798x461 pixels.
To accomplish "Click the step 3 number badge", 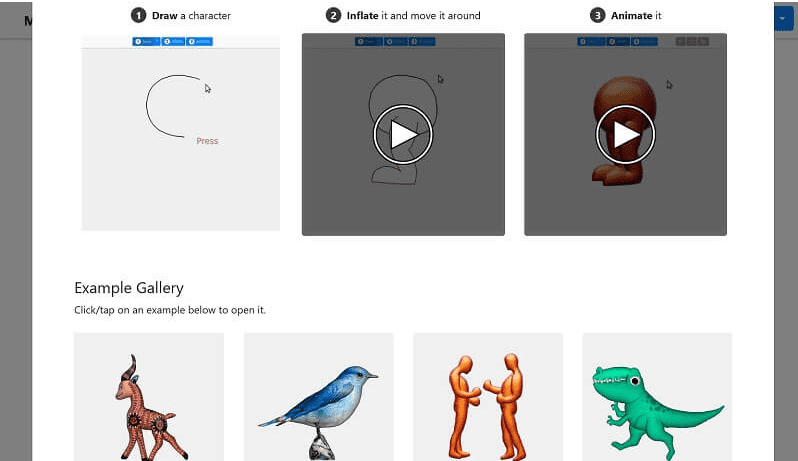I will [597, 15].
